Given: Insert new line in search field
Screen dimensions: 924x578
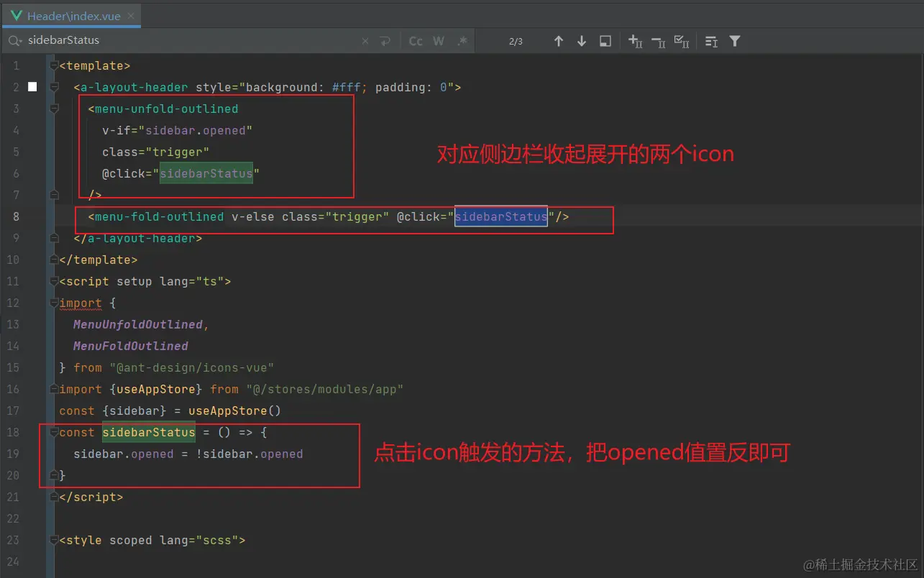Looking at the screenshot, I should point(385,41).
